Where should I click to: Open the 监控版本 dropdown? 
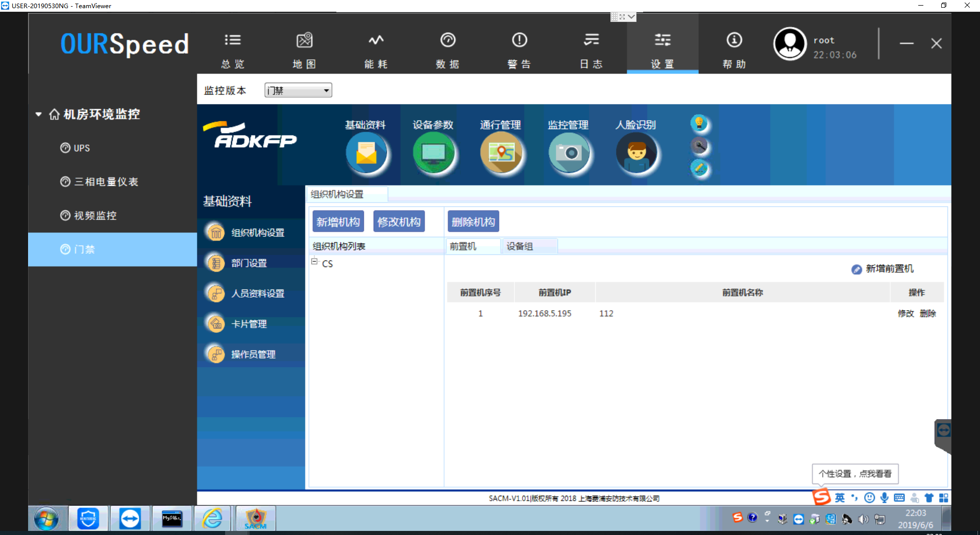coord(298,91)
